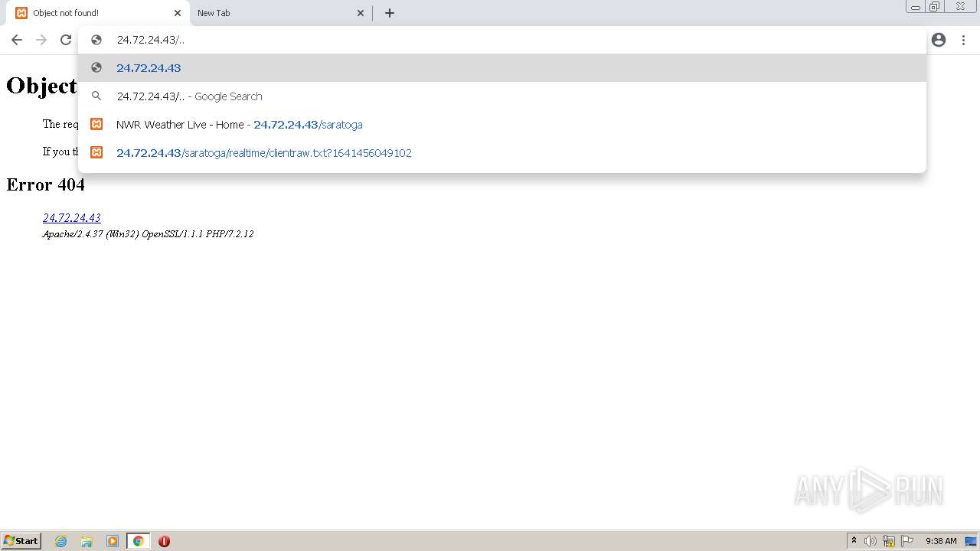Click the show desktop button
The width and height of the screenshot is (980, 551).
click(x=972, y=541)
